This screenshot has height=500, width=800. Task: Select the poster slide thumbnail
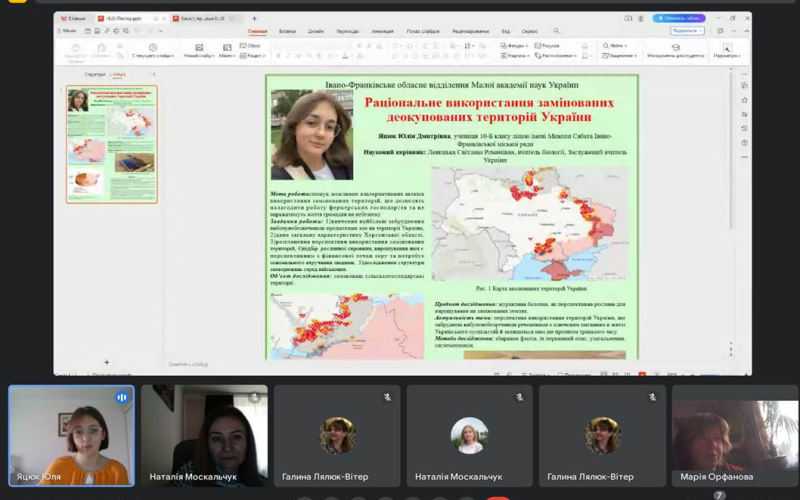tap(112, 144)
